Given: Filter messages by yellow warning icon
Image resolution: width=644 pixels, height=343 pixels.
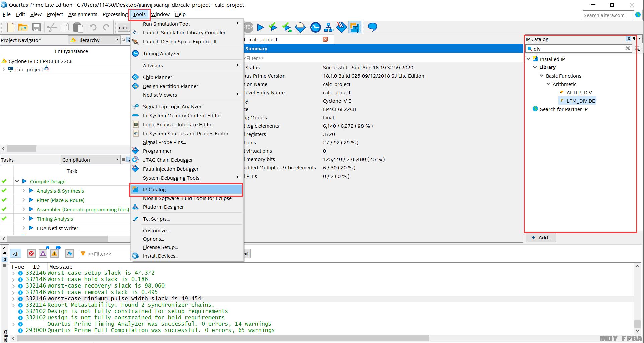Looking at the screenshot, I should pyautogui.click(x=54, y=254).
